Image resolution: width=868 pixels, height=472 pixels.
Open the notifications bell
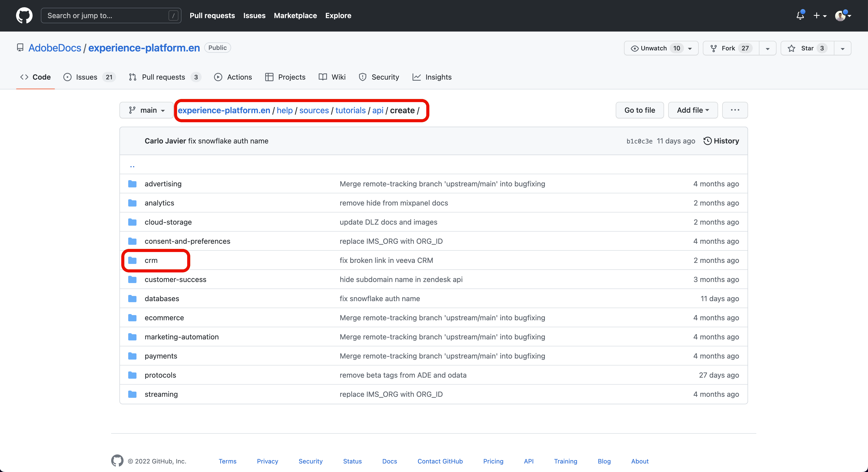(800, 16)
